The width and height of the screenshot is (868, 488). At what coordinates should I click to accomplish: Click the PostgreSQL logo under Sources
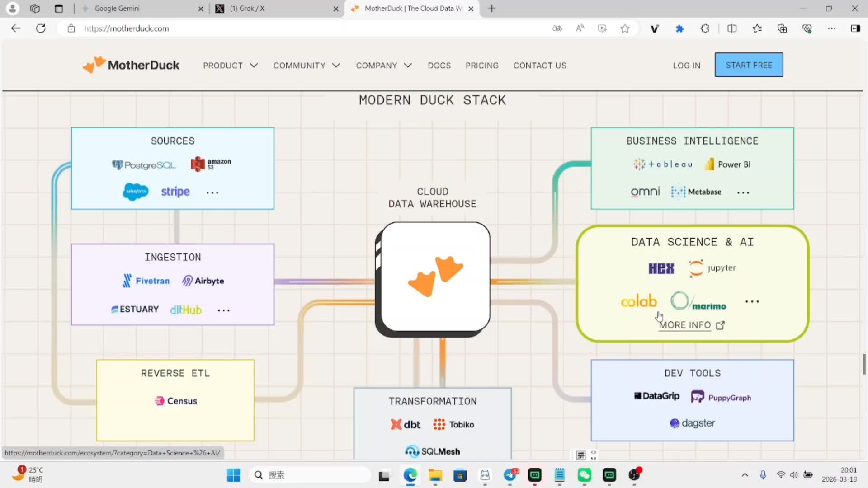click(x=144, y=165)
